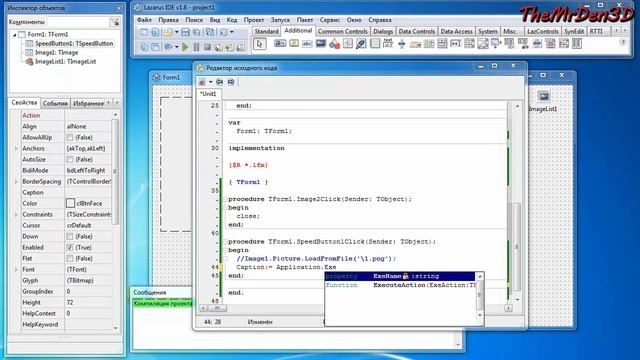Open dropdown arrow next to Open icon

pyautogui.click(x=176, y=32)
